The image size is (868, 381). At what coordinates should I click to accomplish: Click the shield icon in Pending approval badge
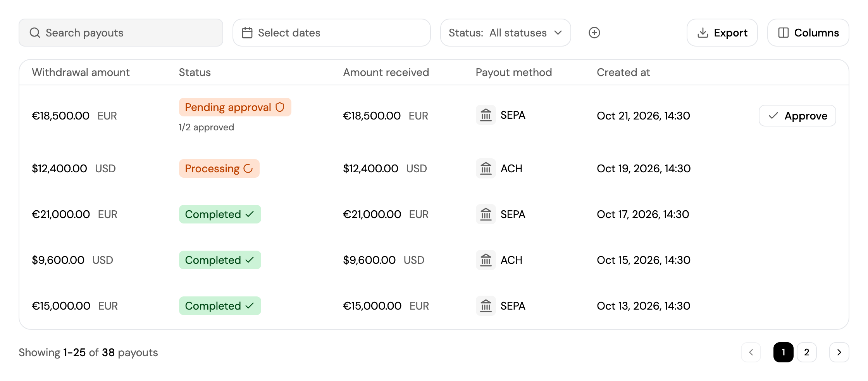pyautogui.click(x=280, y=107)
